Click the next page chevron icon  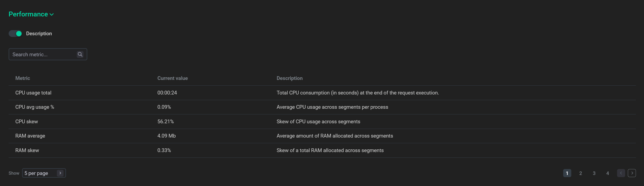632,173
